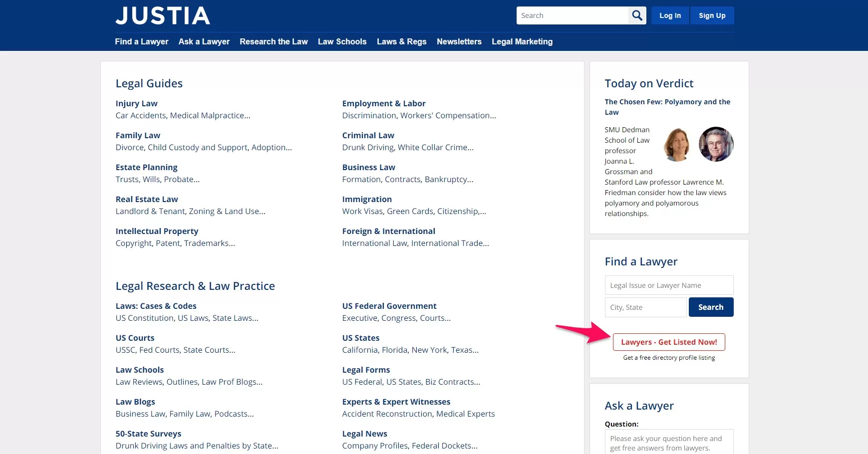The width and height of the screenshot is (868, 454).
Task: Open the Immigration guide
Action: (x=367, y=199)
